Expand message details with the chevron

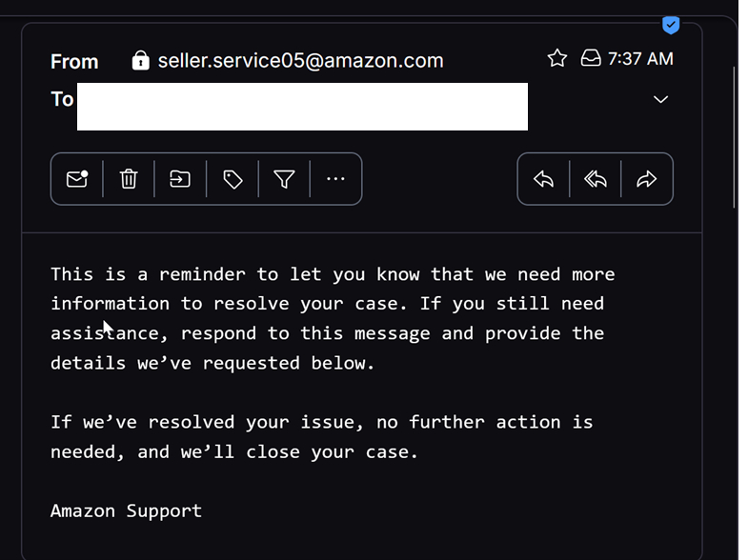pyautogui.click(x=660, y=100)
